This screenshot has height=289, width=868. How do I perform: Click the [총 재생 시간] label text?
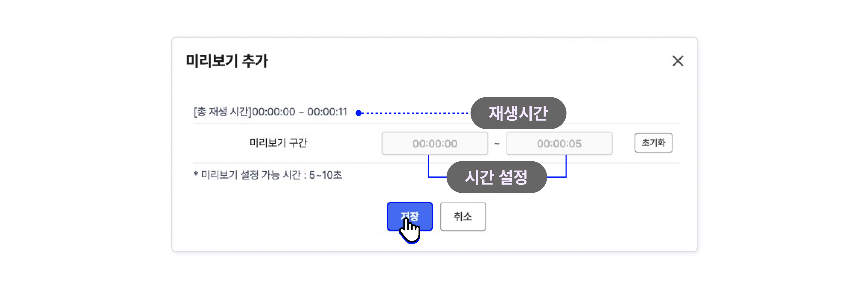(x=223, y=112)
